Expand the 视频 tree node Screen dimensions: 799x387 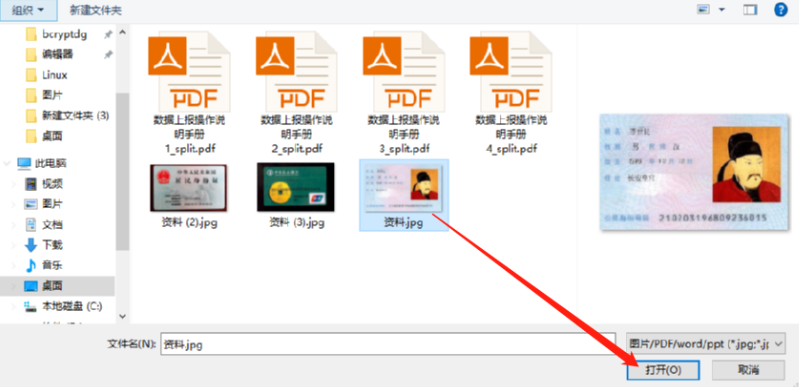14,184
